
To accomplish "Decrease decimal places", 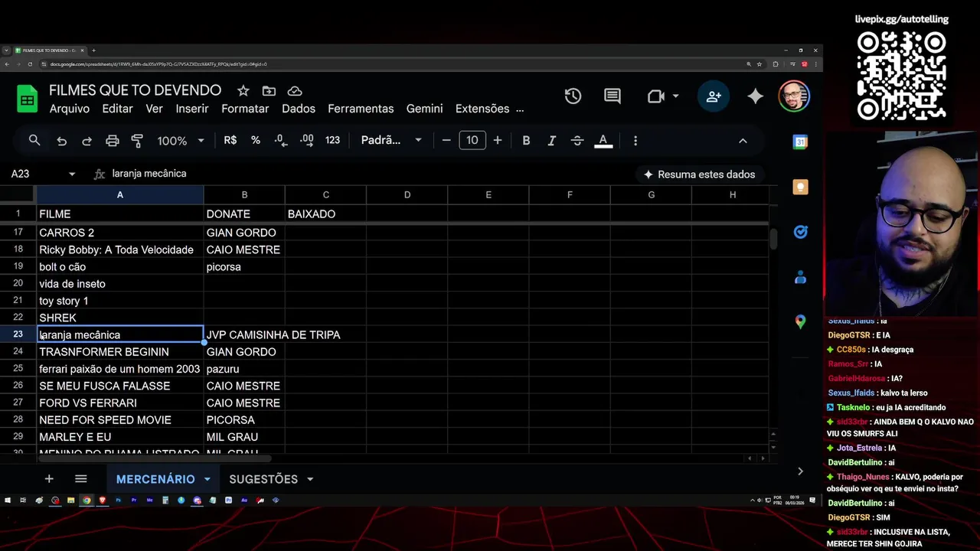I will pyautogui.click(x=281, y=141).
